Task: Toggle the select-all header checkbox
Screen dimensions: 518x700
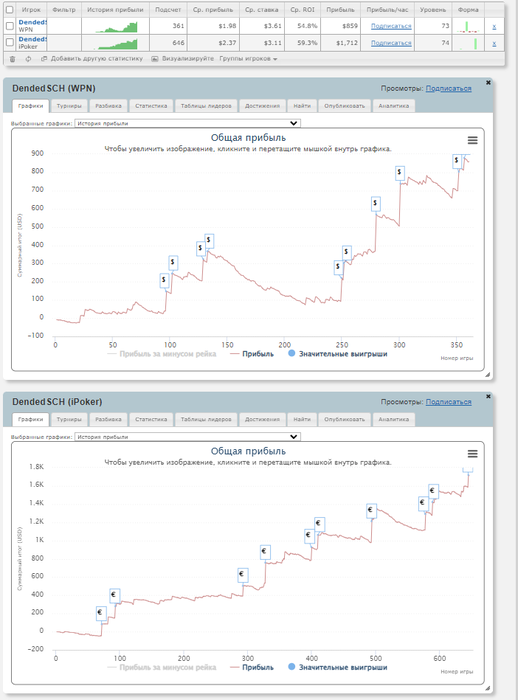Action: 9,9
